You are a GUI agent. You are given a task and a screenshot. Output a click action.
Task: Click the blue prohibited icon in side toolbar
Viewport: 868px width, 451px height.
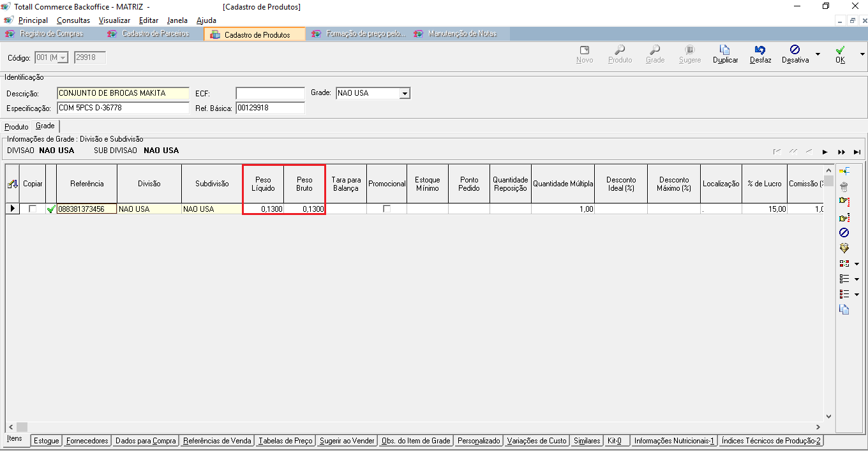844,233
